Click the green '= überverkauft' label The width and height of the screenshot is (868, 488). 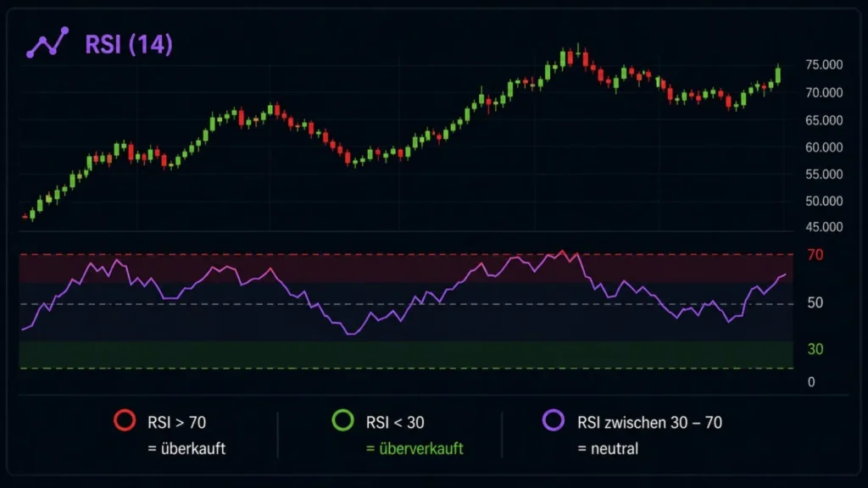click(x=415, y=448)
